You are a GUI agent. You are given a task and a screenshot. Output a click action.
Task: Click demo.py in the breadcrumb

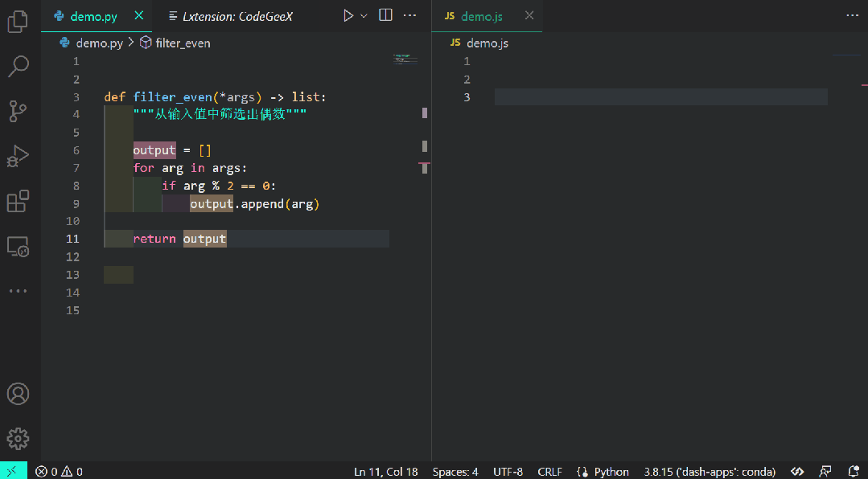pyautogui.click(x=99, y=43)
